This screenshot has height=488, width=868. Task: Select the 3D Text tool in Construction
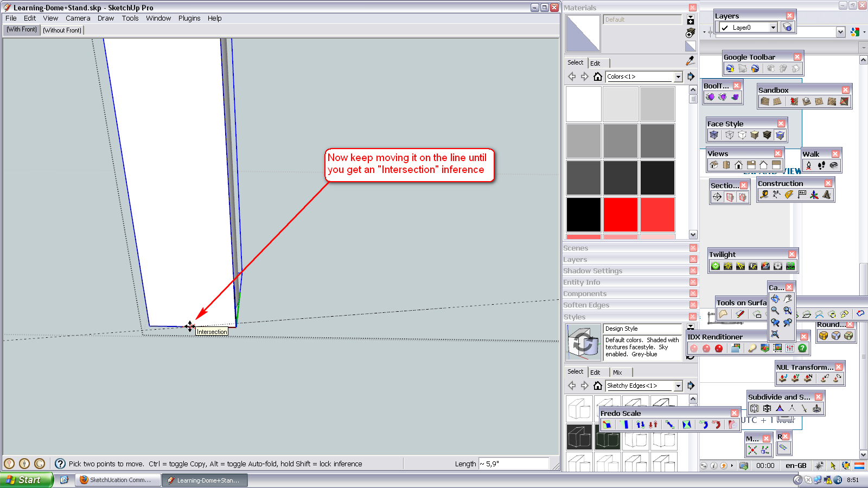coord(827,195)
